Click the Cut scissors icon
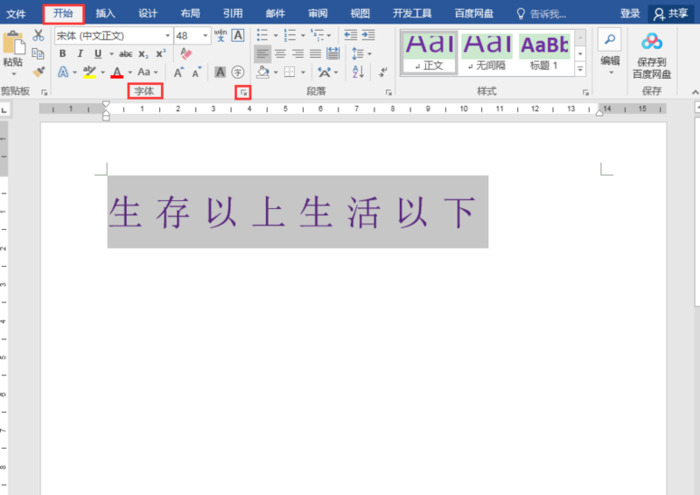 (x=38, y=35)
